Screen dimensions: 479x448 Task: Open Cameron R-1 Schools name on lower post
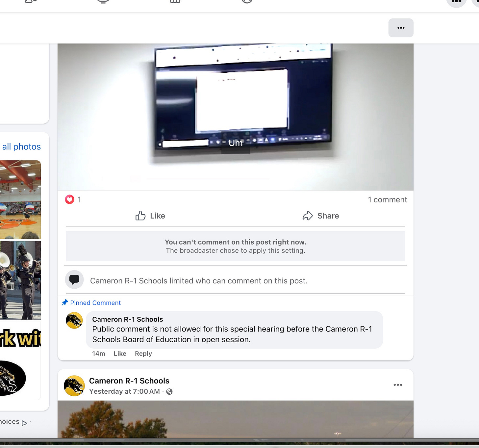point(129,381)
